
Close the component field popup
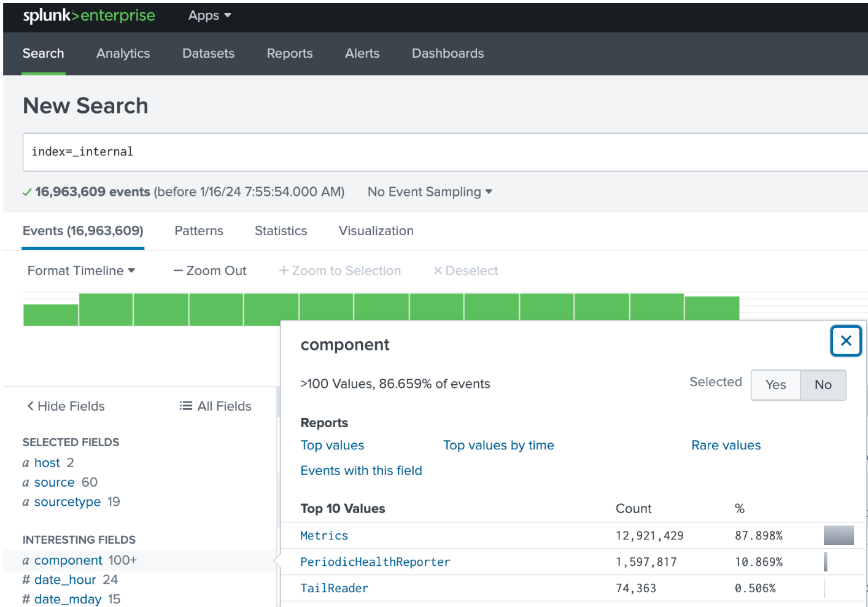[x=845, y=341]
